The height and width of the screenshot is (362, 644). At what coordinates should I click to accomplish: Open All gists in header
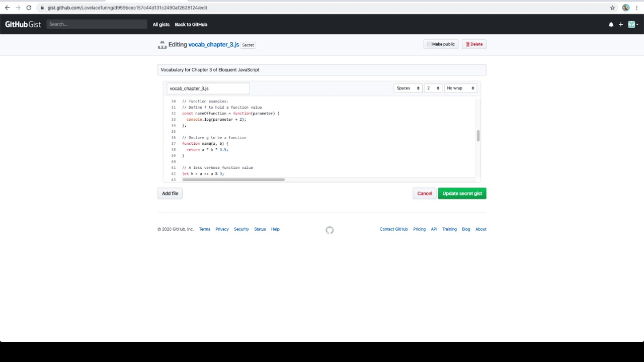(161, 24)
